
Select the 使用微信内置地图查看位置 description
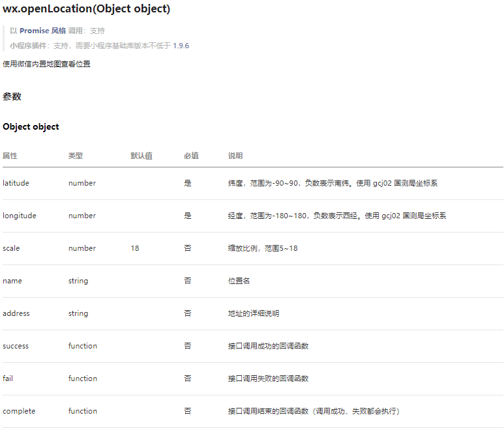click(x=46, y=64)
